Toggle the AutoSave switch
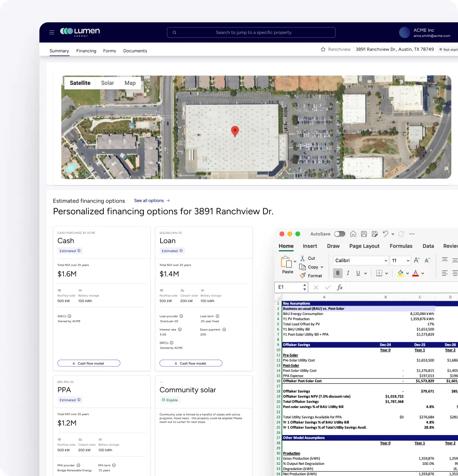Image resolution: width=458 pixels, height=476 pixels. pyautogui.click(x=339, y=234)
